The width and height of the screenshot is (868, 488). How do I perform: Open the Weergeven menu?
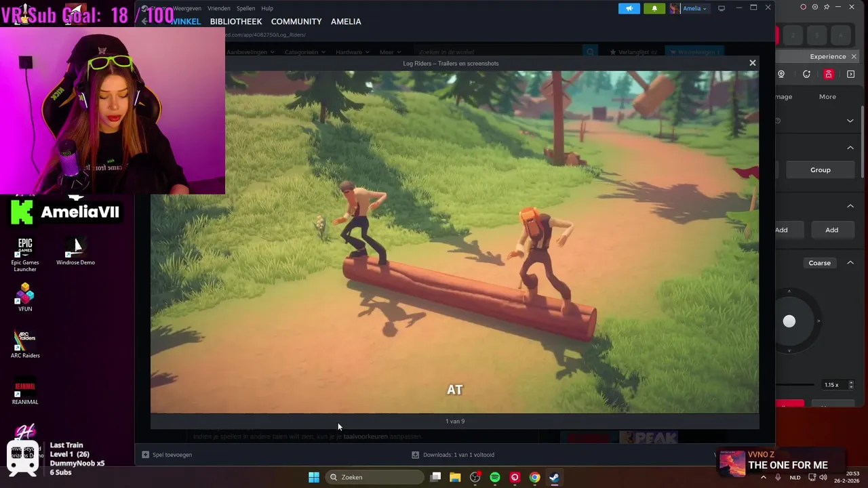point(186,8)
